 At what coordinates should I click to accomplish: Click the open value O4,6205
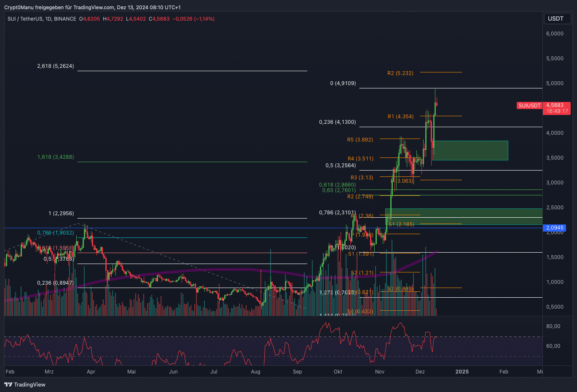[x=89, y=19]
